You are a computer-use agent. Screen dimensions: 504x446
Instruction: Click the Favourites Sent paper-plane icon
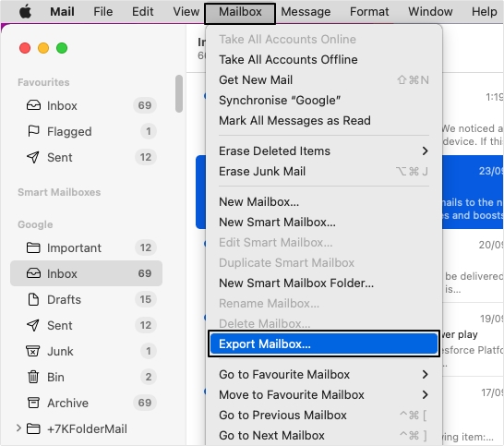pos(33,157)
